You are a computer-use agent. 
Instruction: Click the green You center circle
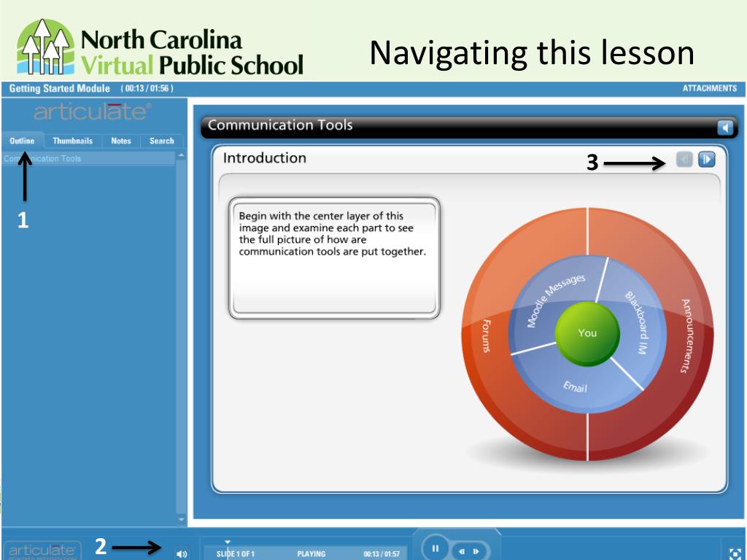pyautogui.click(x=587, y=333)
